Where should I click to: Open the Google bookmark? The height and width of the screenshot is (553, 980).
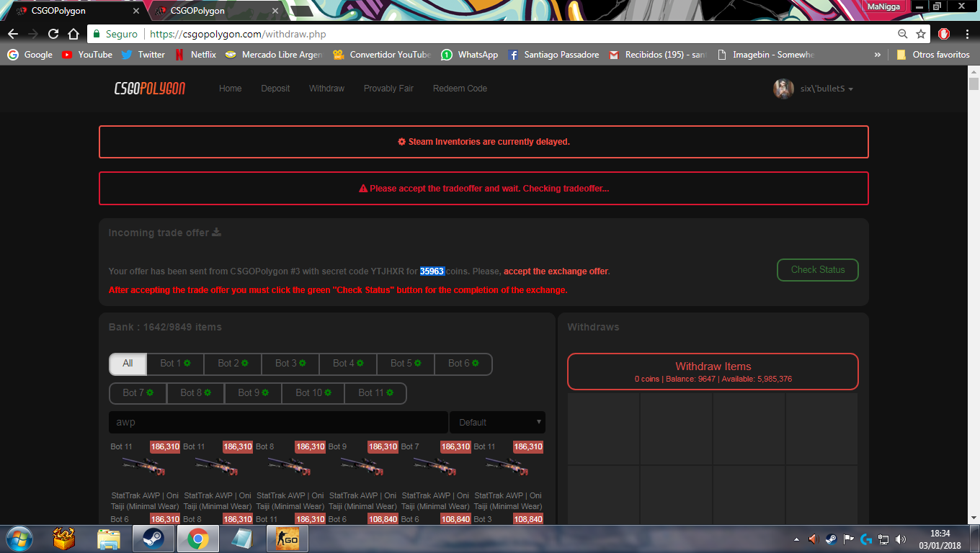[x=30, y=55]
